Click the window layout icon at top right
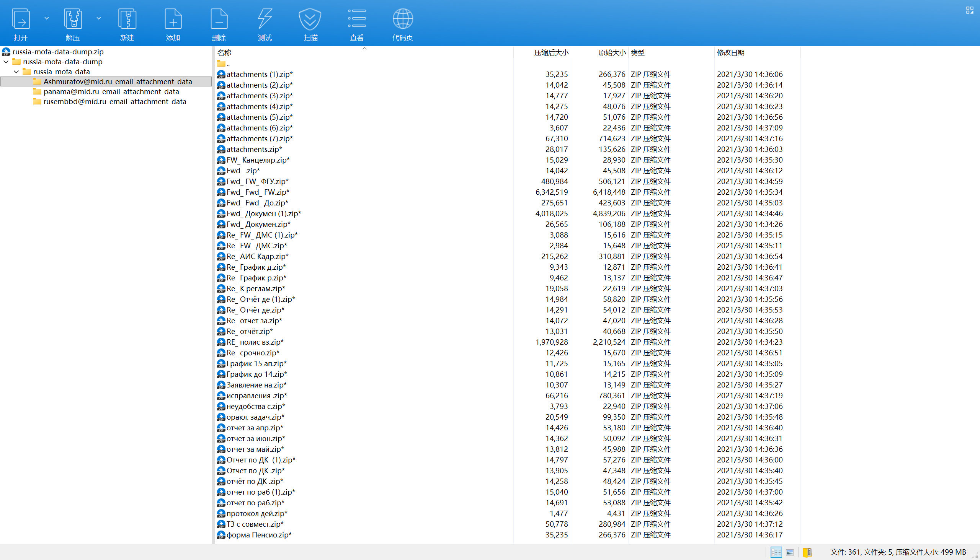Image resolution: width=980 pixels, height=560 pixels. [x=970, y=10]
